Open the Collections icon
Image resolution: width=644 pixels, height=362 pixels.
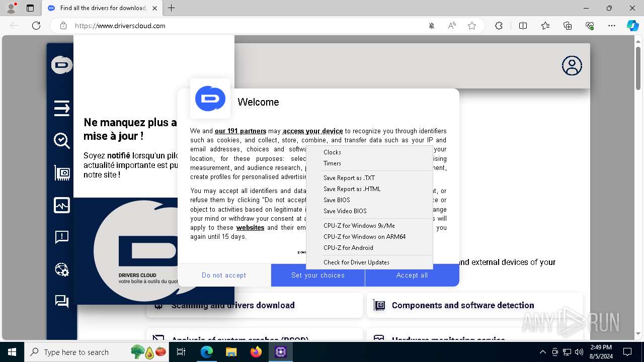(568, 26)
